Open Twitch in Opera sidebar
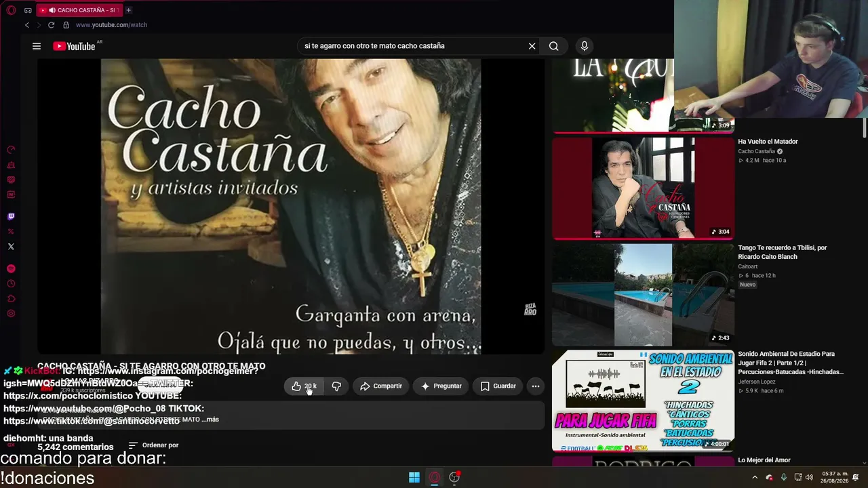Viewport: 868px width, 488px height. pyautogui.click(x=11, y=217)
